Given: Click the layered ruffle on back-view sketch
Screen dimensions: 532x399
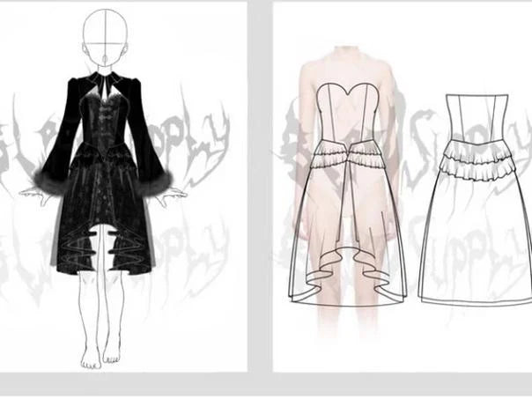Looking at the screenshot, I should click(477, 163).
